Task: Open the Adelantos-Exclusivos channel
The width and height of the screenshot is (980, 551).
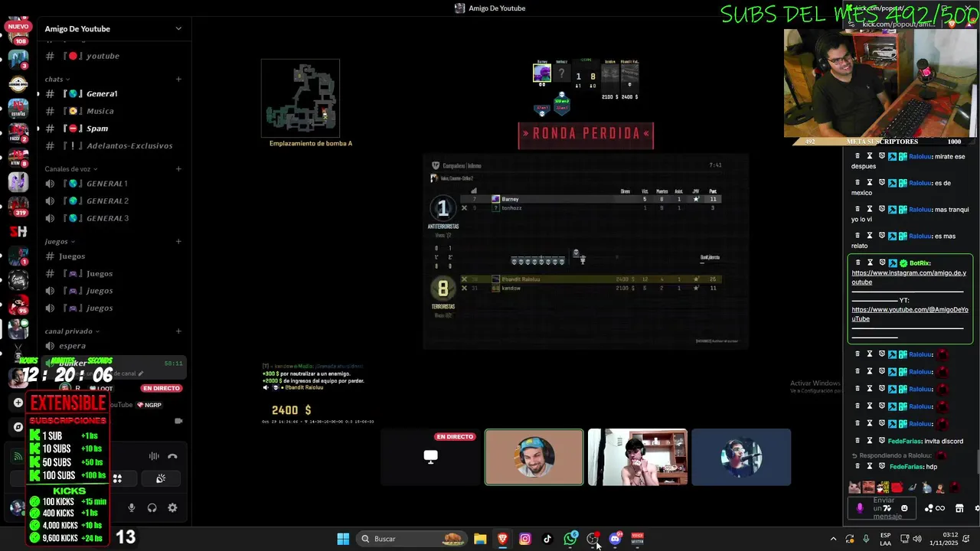Action: [x=113, y=145]
